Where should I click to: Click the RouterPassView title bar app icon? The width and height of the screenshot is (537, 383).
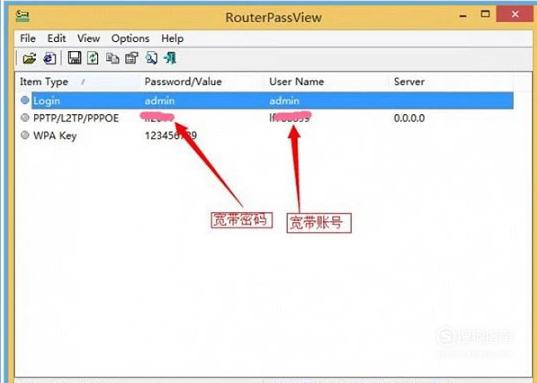coord(23,16)
